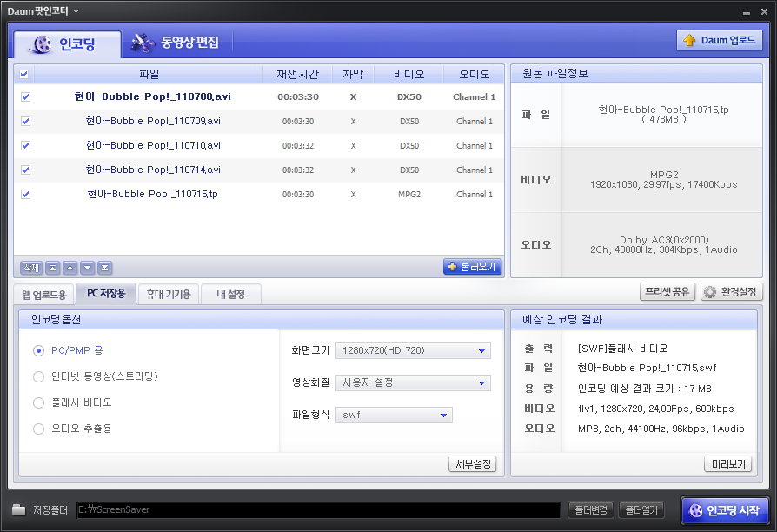Select the 오디오 추출용 radio option
Screen dimensions: 777x532
pos(38,429)
